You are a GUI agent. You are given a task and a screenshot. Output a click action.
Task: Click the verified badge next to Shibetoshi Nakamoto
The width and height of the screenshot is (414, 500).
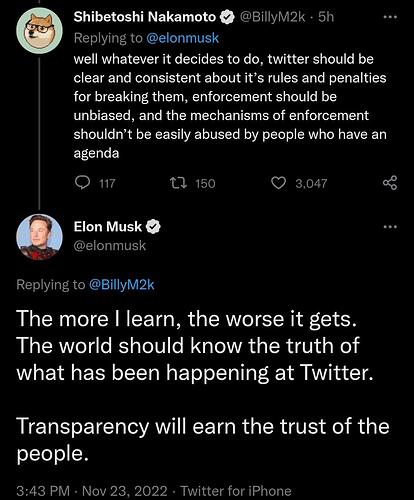click(227, 17)
